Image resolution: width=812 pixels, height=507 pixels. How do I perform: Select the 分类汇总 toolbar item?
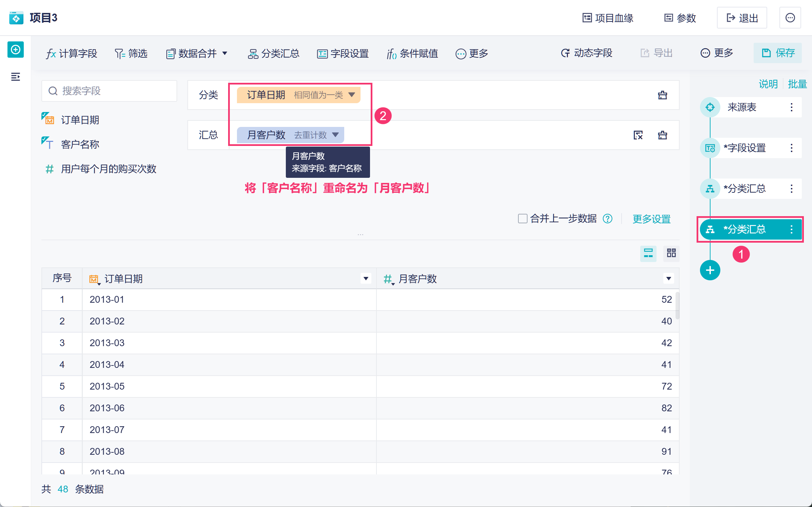click(274, 53)
